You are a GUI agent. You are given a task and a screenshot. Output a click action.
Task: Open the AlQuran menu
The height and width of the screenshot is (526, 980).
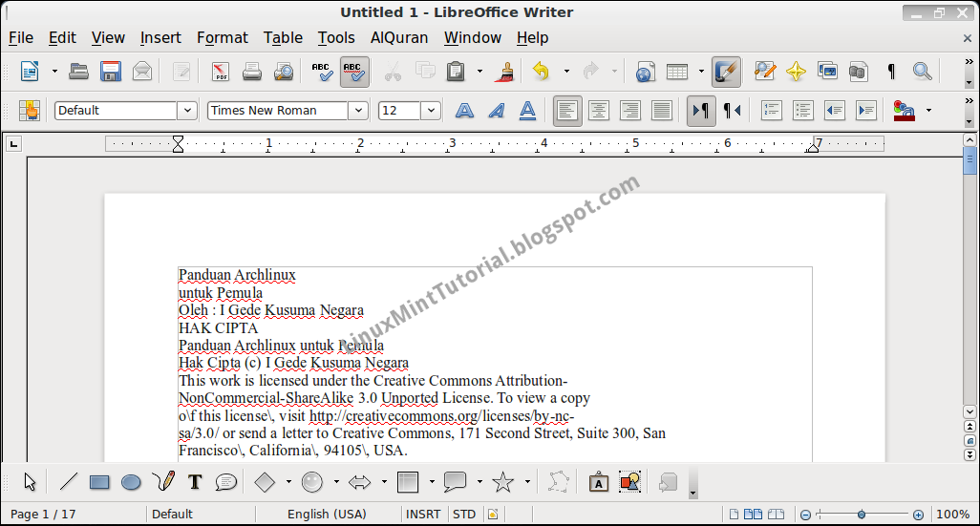pyautogui.click(x=399, y=37)
